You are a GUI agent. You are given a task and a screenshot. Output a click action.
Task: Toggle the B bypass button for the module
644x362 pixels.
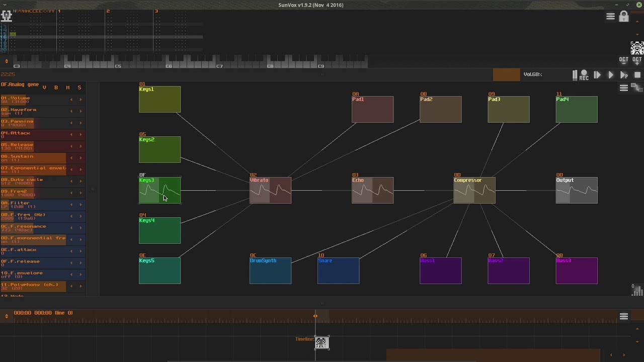coord(56,87)
